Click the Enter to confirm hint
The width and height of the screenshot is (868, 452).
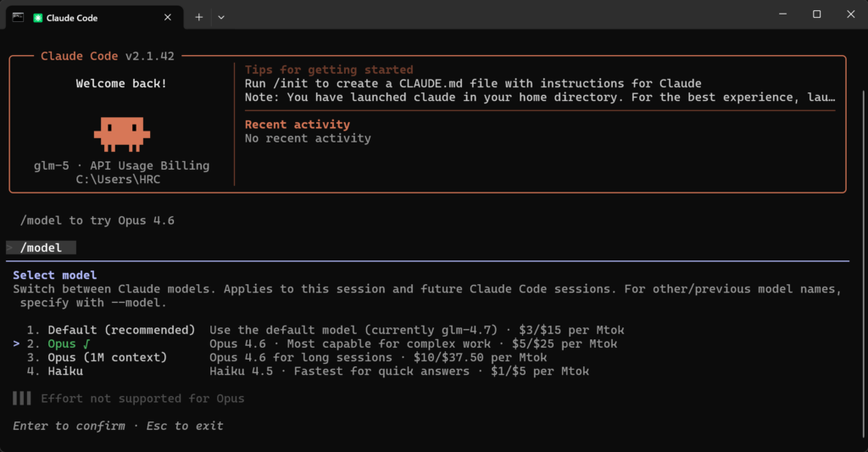[x=69, y=425]
